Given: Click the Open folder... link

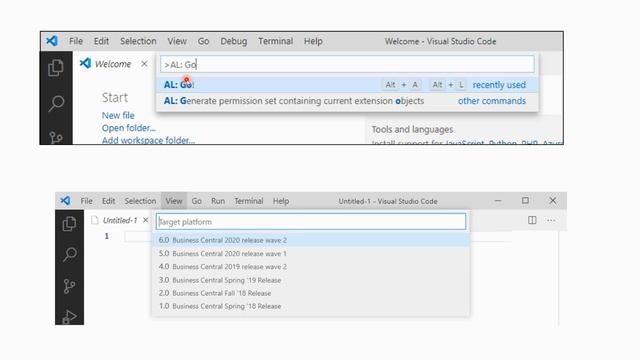Looking at the screenshot, I should tap(129, 128).
